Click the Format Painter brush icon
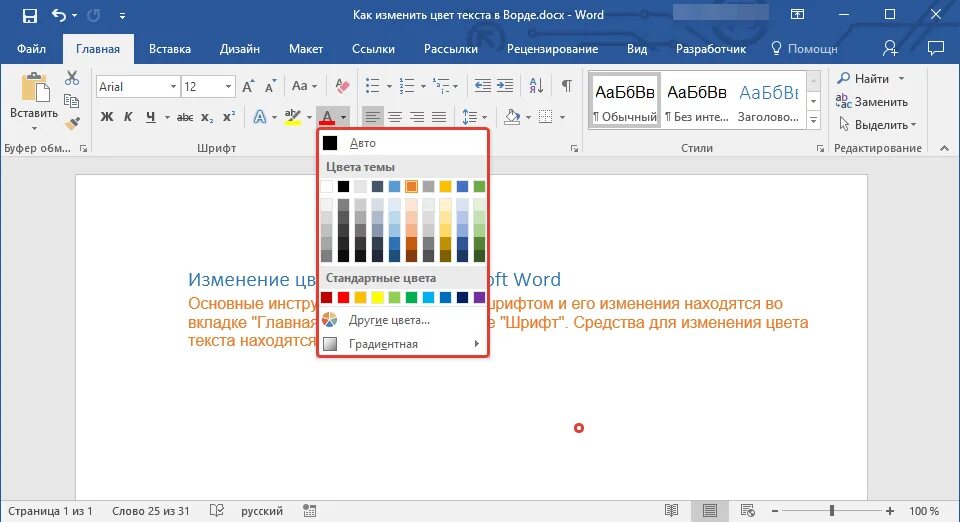The width and height of the screenshot is (960, 522). tap(72, 123)
